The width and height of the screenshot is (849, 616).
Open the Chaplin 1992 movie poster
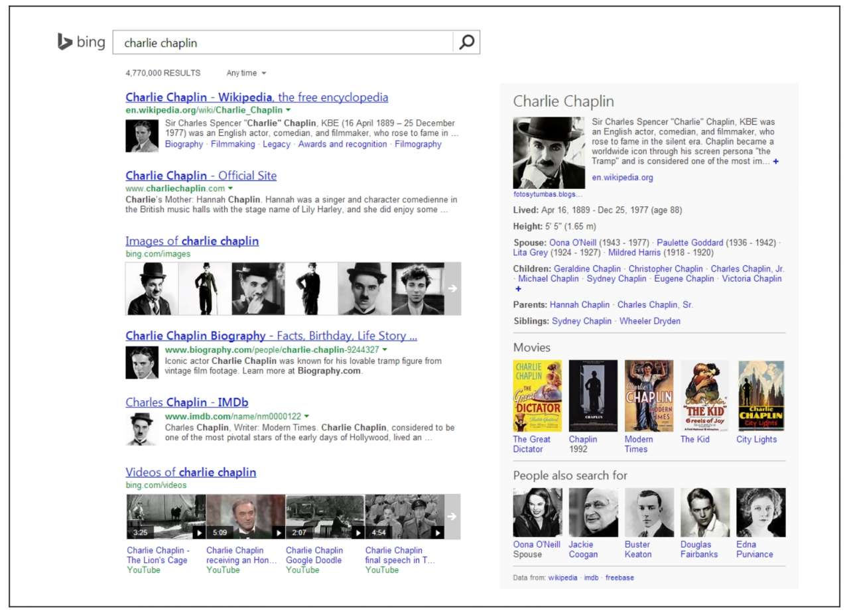pos(593,396)
